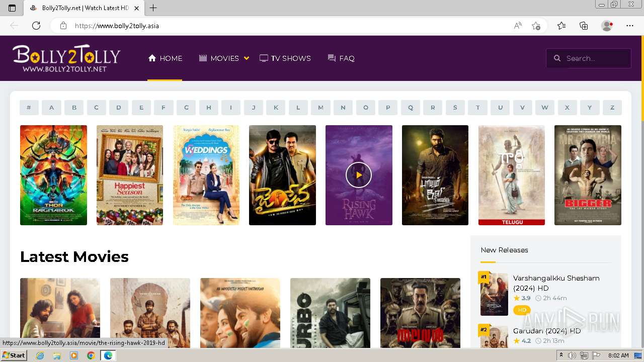Click the search magnifier icon

coord(557,58)
